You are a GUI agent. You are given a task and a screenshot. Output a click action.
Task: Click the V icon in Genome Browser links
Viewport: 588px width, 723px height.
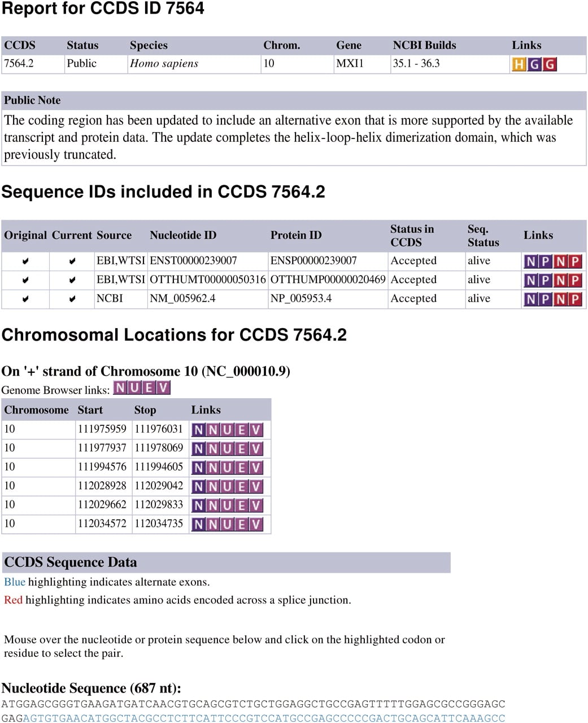pyautogui.click(x=163, y=388)
